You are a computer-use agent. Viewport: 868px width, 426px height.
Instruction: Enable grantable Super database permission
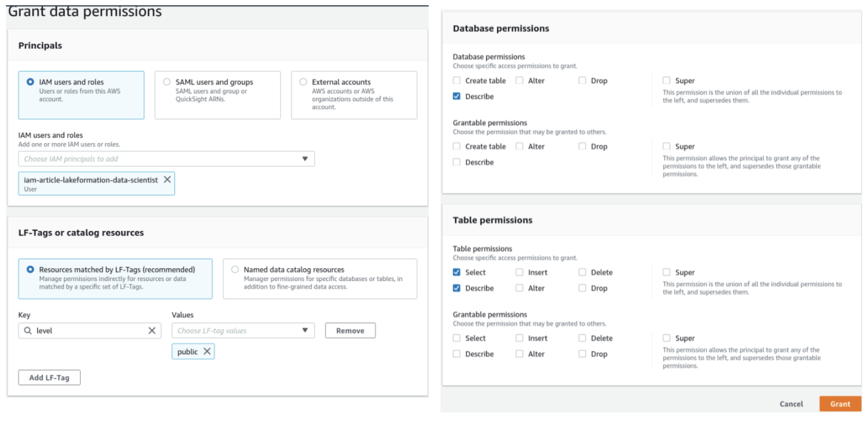666,146
